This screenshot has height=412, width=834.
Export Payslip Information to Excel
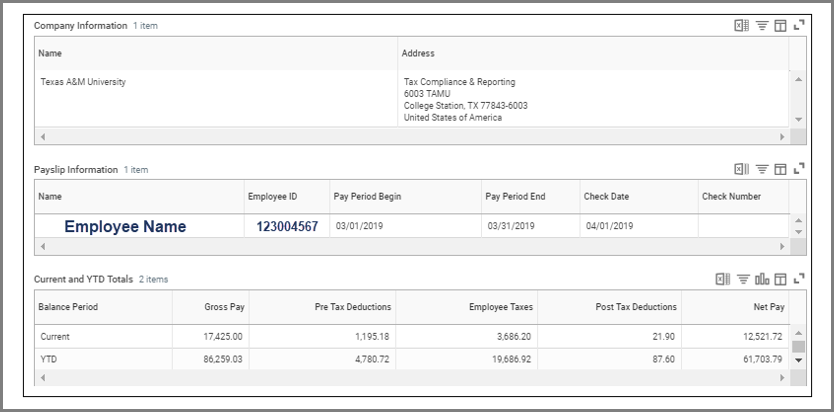point(741,169)
